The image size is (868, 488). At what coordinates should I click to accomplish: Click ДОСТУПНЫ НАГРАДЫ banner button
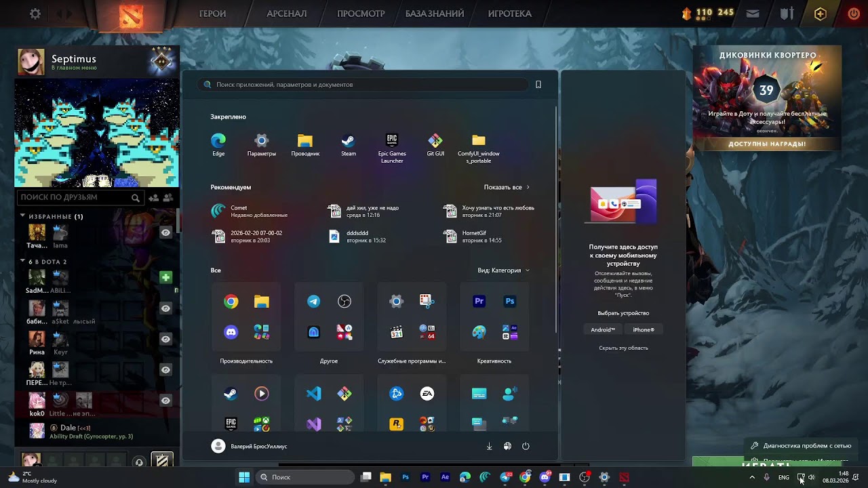[767, 144]
